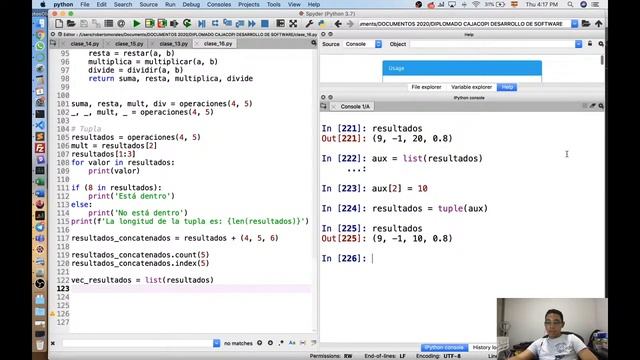The image size is (640, 360).
Task: Click the Usage header in Help
Action: click(x=462, y=68)
